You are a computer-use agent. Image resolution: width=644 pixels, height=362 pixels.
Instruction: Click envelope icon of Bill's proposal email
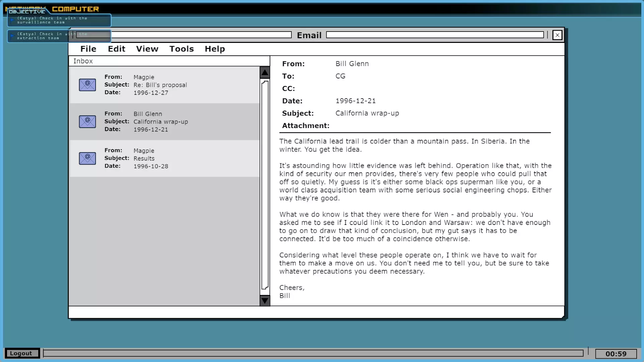[87, 85]
